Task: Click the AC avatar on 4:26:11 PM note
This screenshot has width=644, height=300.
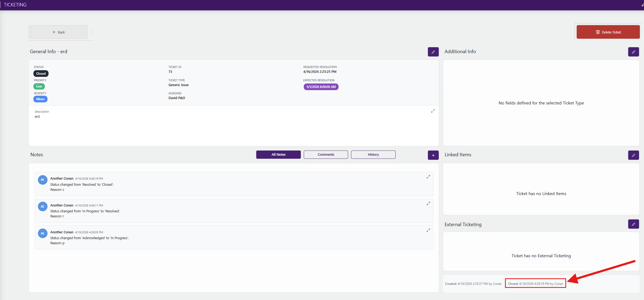Action: [x=42, y=206]
